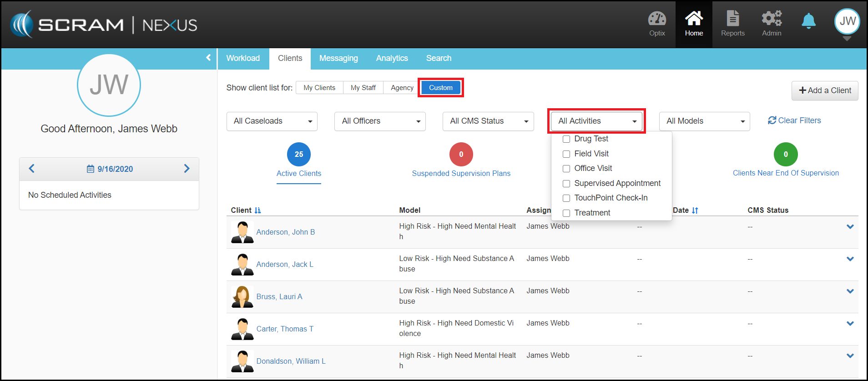Click the Clear Filters link
Viewport: 868px width, 381px height.
[794, 120]
